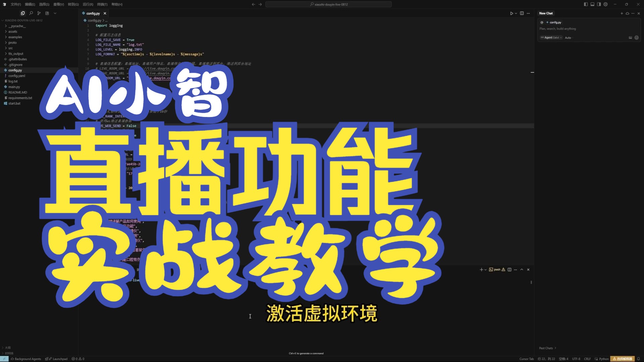This screenshot has width=644, height=362.
Task: Toggle the bottom panel layout
Action: [592, 4]
